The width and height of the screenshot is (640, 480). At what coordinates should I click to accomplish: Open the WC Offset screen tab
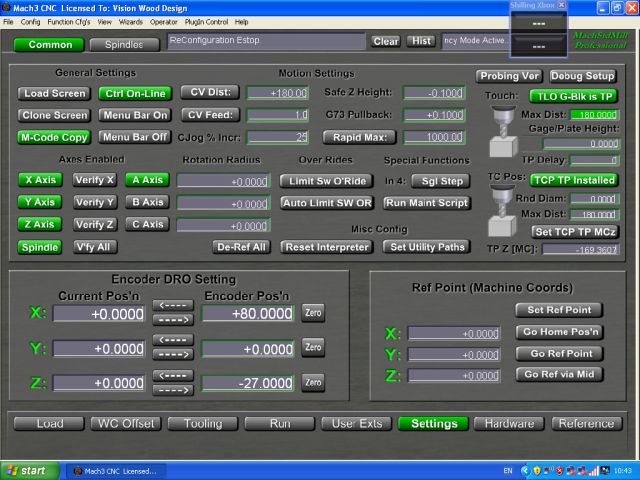tap(126, 424)
